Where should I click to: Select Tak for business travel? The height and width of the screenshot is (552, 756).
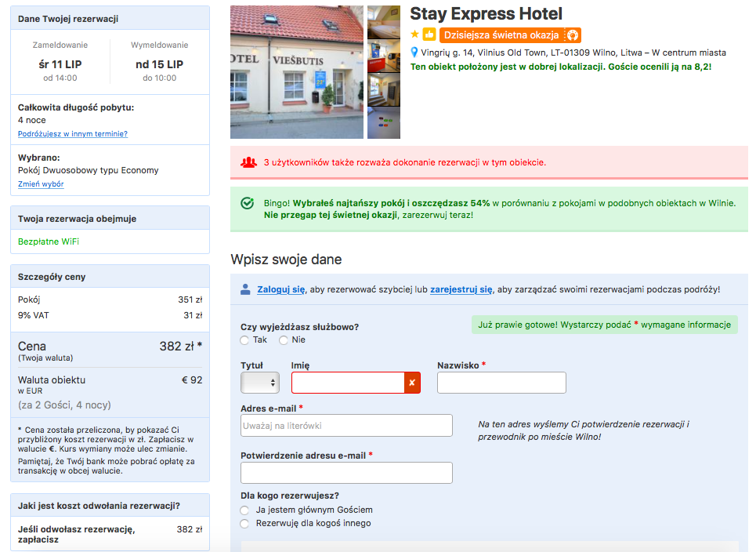point(244,340)
